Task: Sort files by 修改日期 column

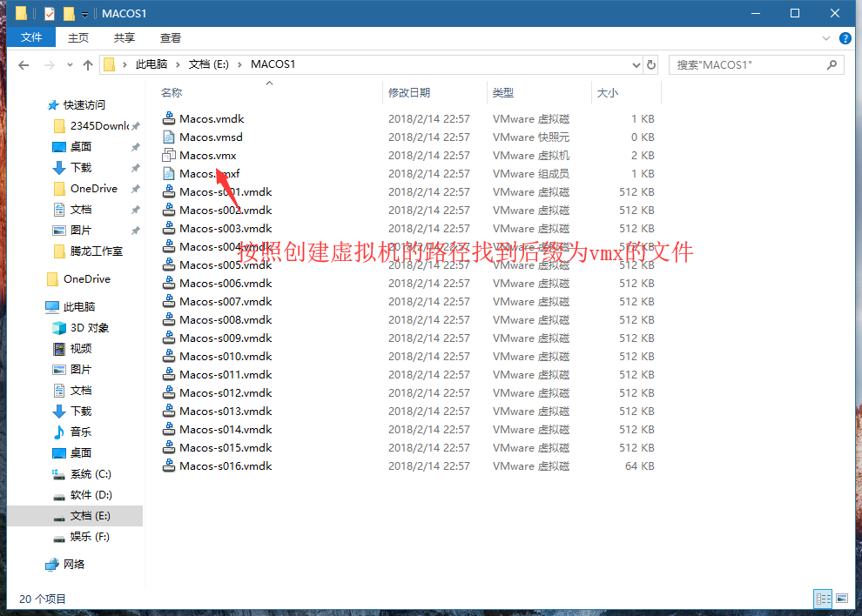Action: click(x=409, y=92)
